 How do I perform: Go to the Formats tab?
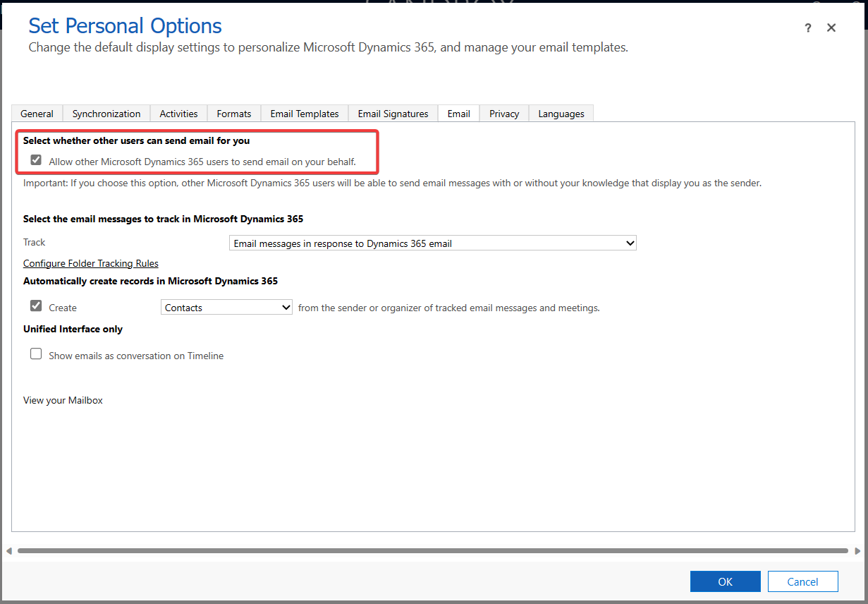(x=234, y=114)
